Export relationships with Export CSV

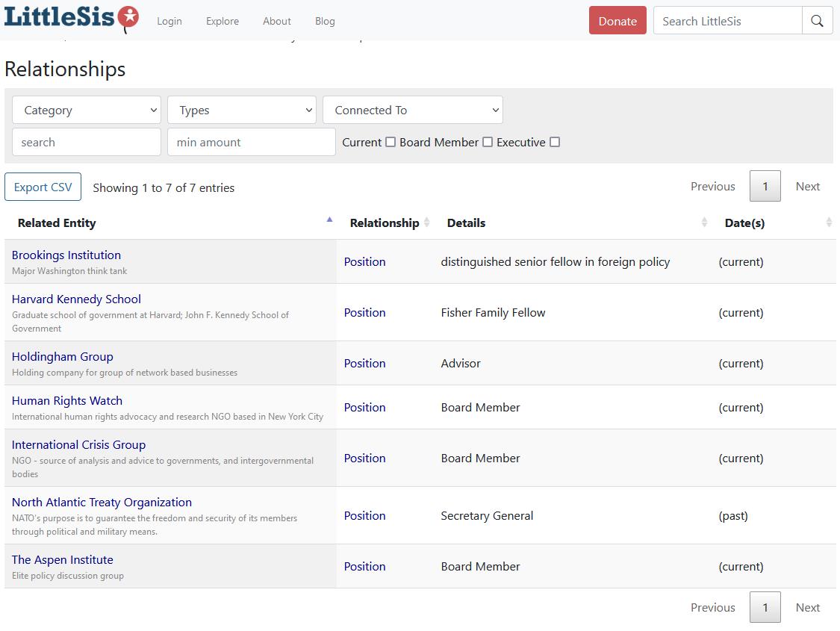click(x=43, y=187)
